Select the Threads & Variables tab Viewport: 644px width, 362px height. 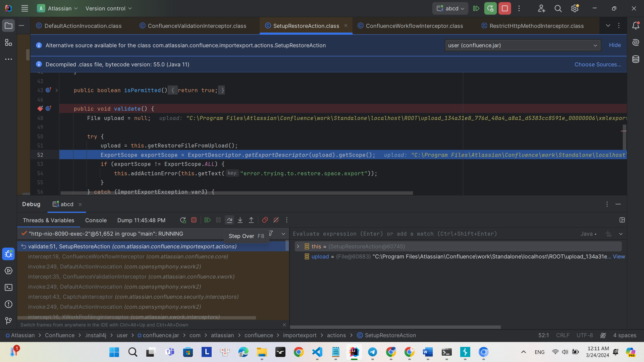click(48, 221)
